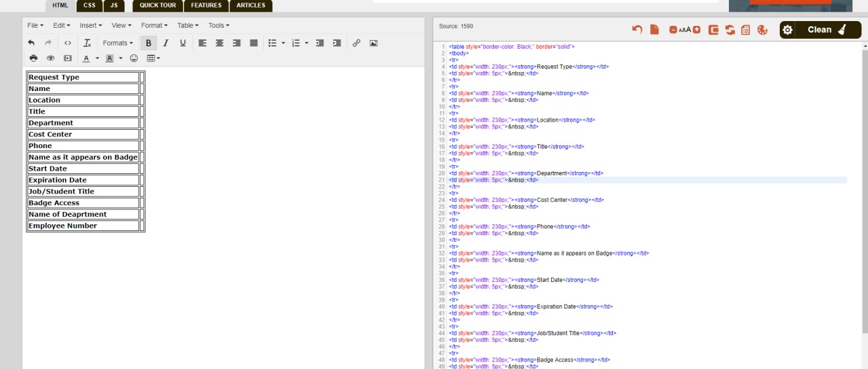Toggle italic formatting
This screenshot has height=369, width=868.
point(166,43)
